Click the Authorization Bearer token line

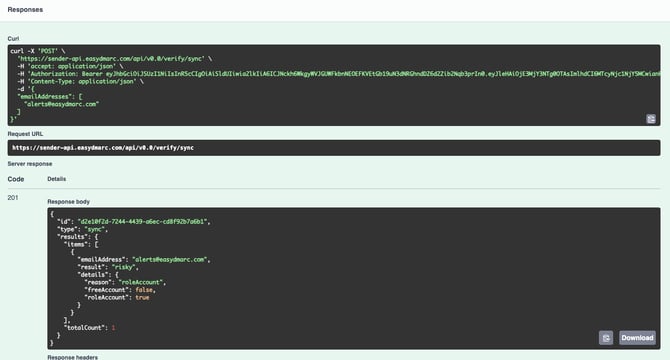tap(338, 74)
